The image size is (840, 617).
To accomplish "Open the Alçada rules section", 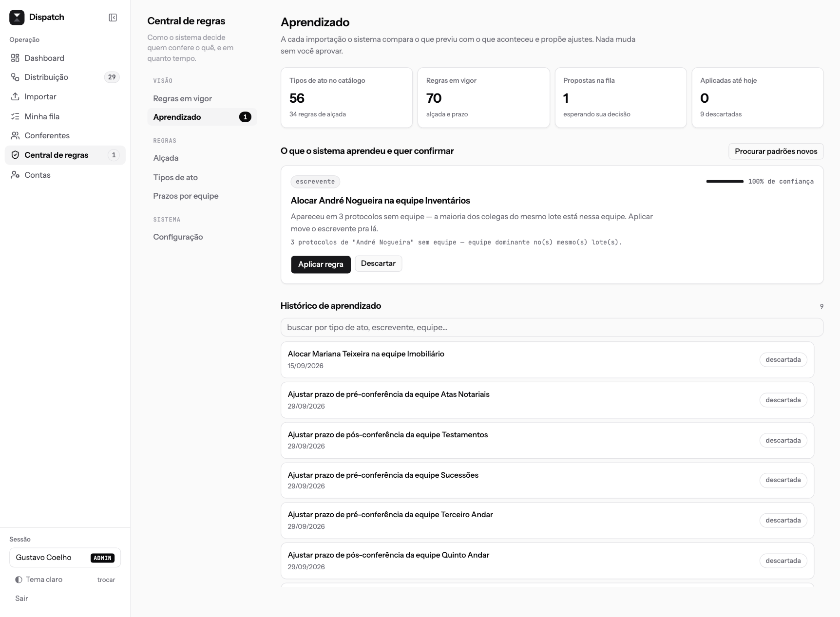I will pos(202,158).
